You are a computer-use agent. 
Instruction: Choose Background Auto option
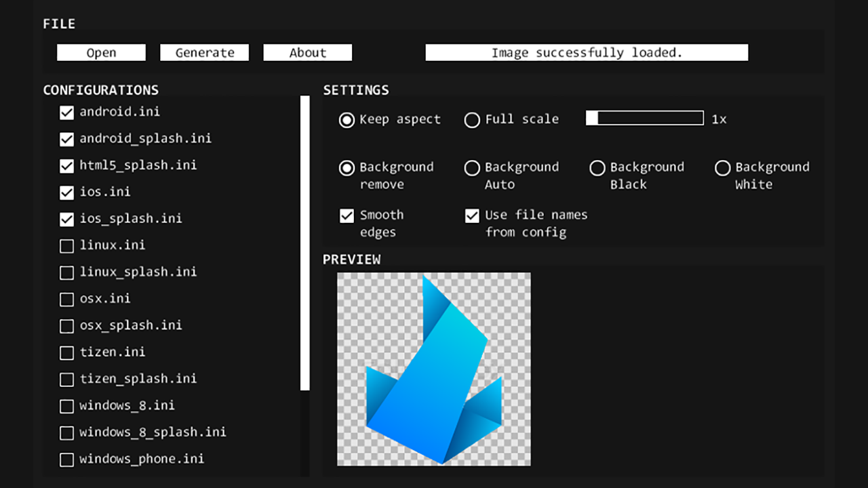point(472,168)
